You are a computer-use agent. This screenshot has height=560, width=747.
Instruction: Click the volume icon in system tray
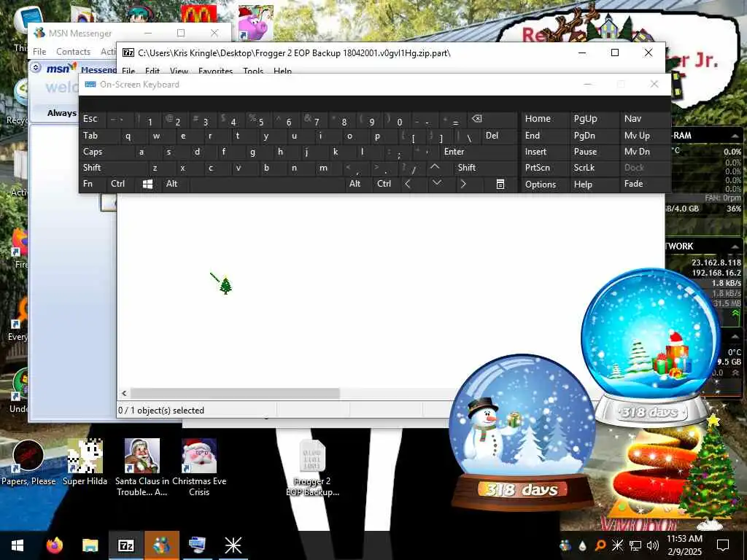tap(653, 545)
